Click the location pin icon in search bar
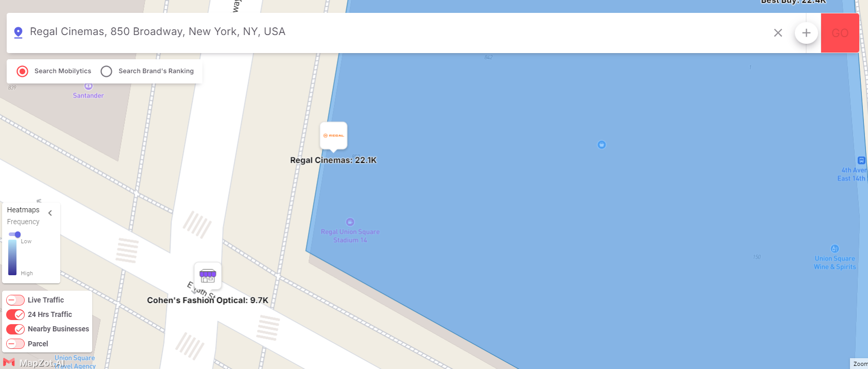 (x=18, y=32)
